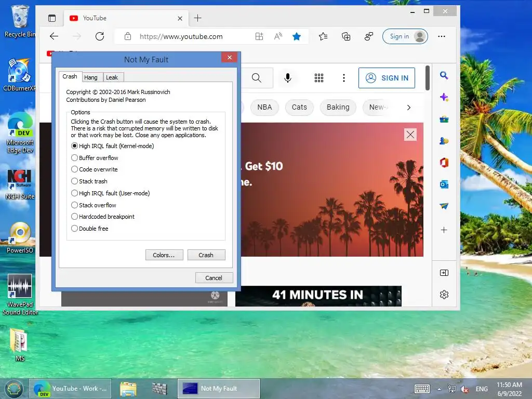Open Edge tab actions menu
Screen dimensions: 532x399
point(52,18)
